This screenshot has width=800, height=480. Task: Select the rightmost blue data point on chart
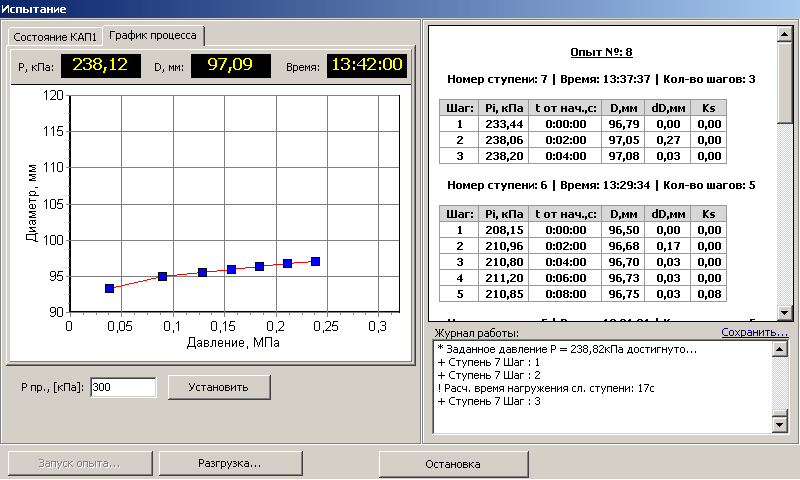click(315, 261)
